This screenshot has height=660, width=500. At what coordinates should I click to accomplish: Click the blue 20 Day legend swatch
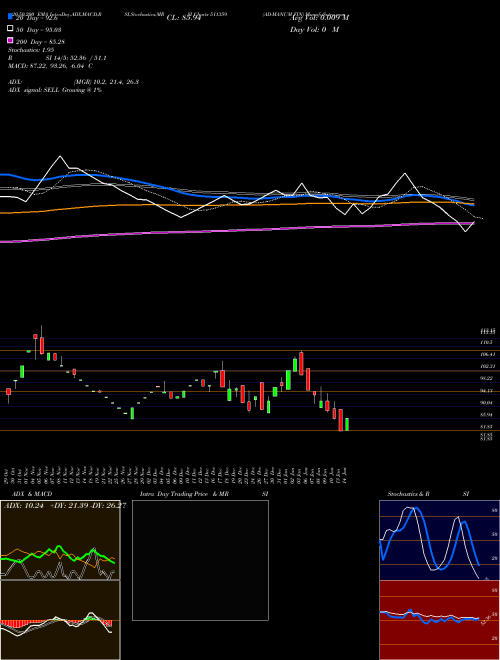pos(10,17)
